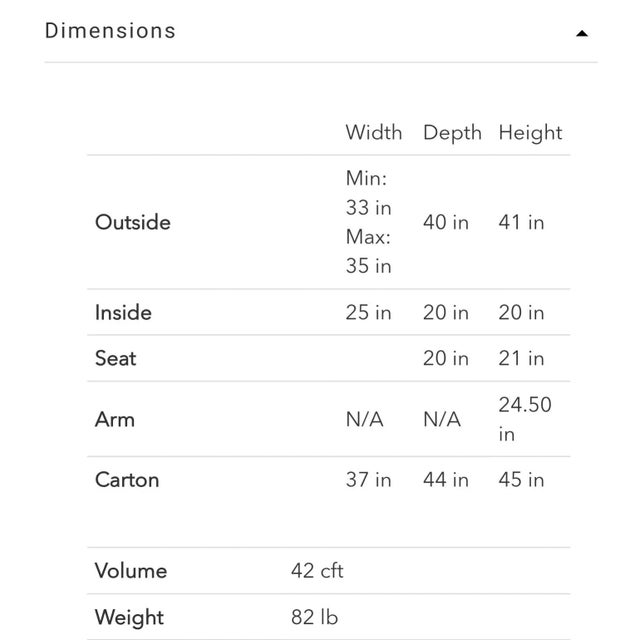Image resolution: width=640 pixels, height=640 pixels.
Task: Select the Seat height 21 in value
Action: pyautogui.click(x=522, y=358)
